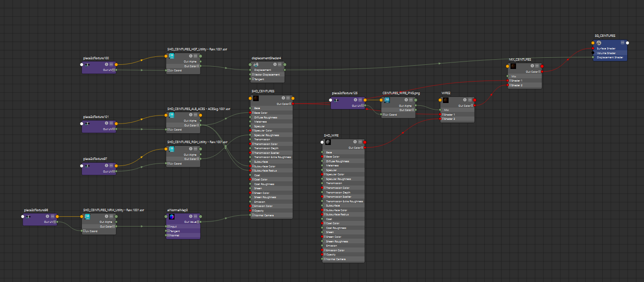The image size is (644, 282).
Task: Open WIRE2 mix shader swatch
Action: pyautogui.click(x=445, y=100)
